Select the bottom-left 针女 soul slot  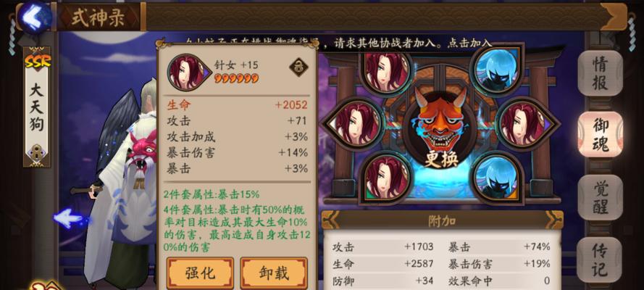pyautogui.click(x=385, y=178)
